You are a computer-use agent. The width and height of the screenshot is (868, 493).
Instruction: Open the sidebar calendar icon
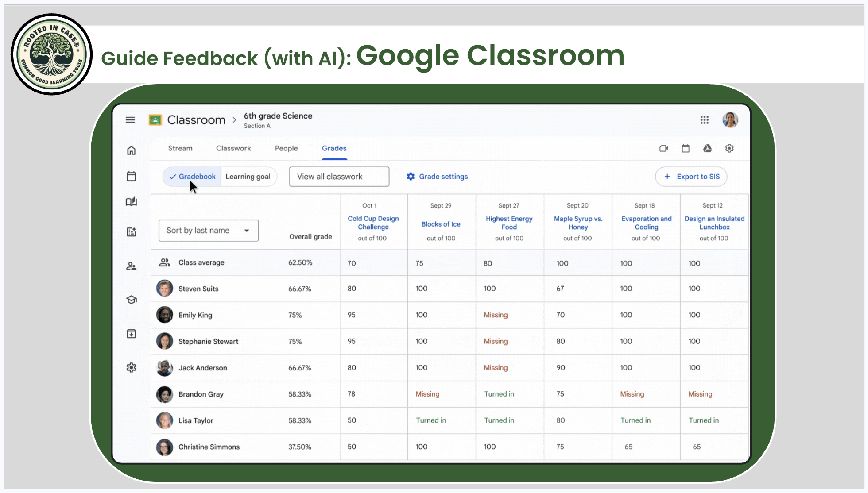pos(131,176)
